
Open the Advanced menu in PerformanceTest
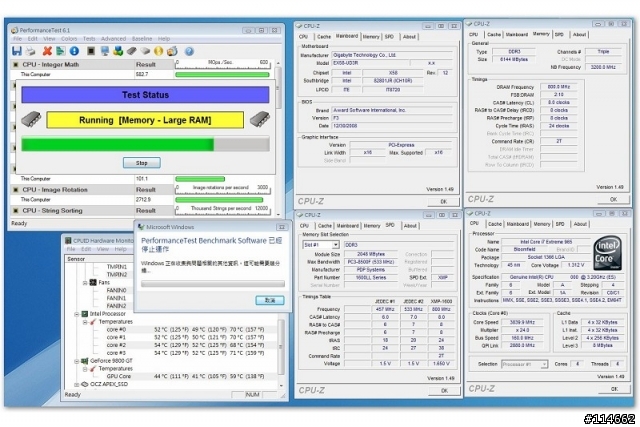pyautogui.click(x=113, y=39)
